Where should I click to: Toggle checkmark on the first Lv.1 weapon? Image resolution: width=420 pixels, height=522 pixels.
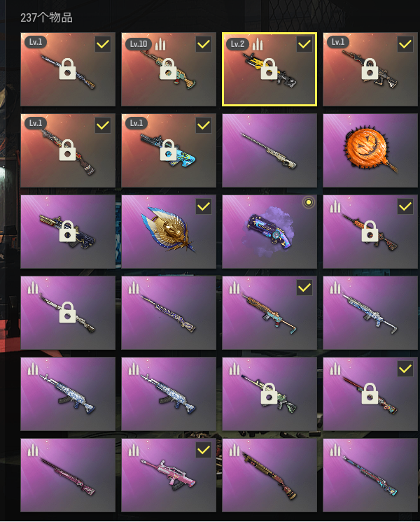pyautogui.click(x=103, y=44)
